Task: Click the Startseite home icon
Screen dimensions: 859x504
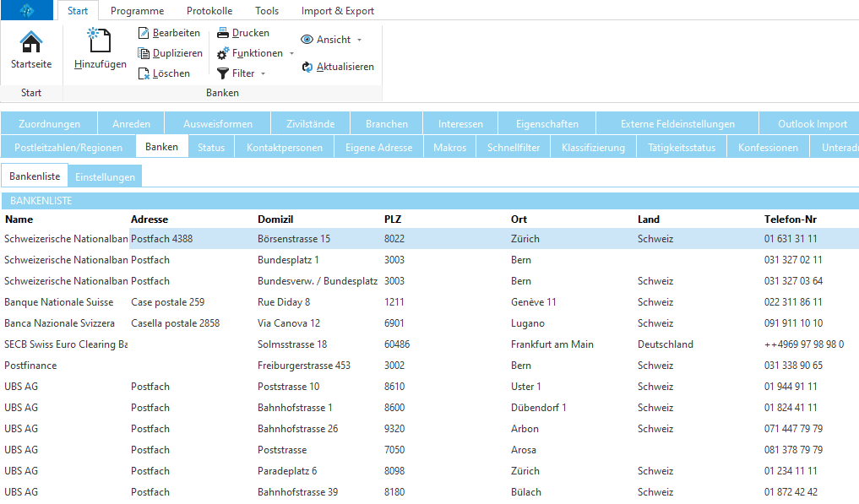Action: 31,41
